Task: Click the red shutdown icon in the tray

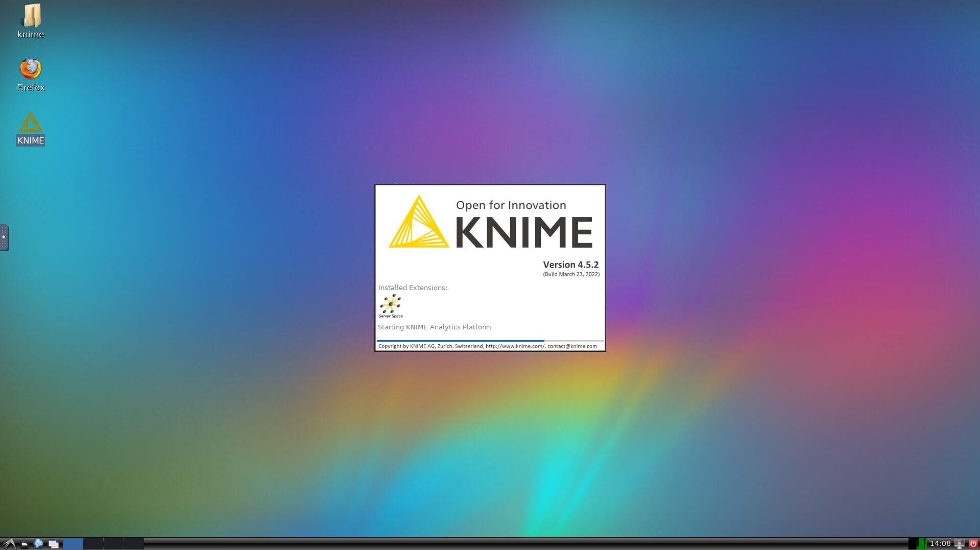Action: (x=973, y=543)
